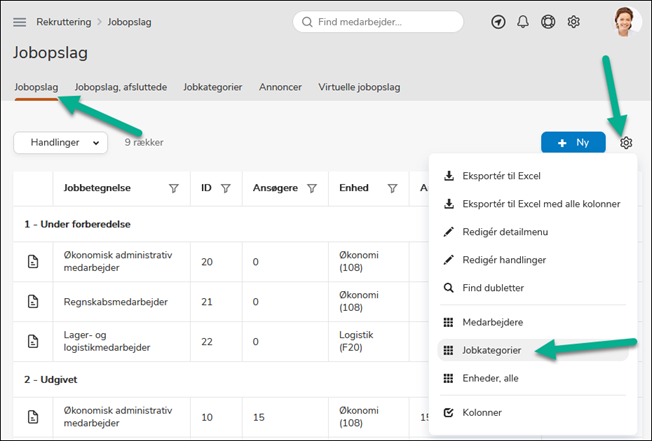Screen dimensions: 652x442
Task: Click the location arrow icon in header
Action: point(498,22)
